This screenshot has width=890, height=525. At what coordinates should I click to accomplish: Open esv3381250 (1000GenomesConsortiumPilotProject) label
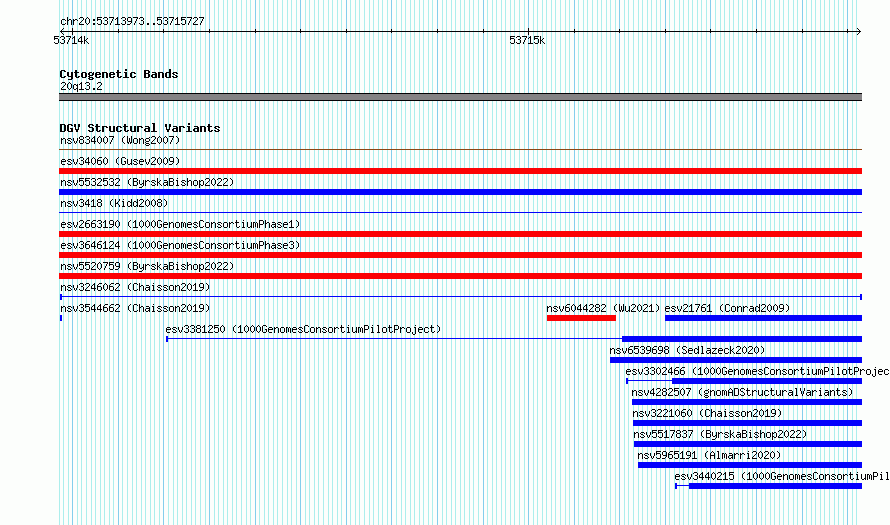point(303,329)
